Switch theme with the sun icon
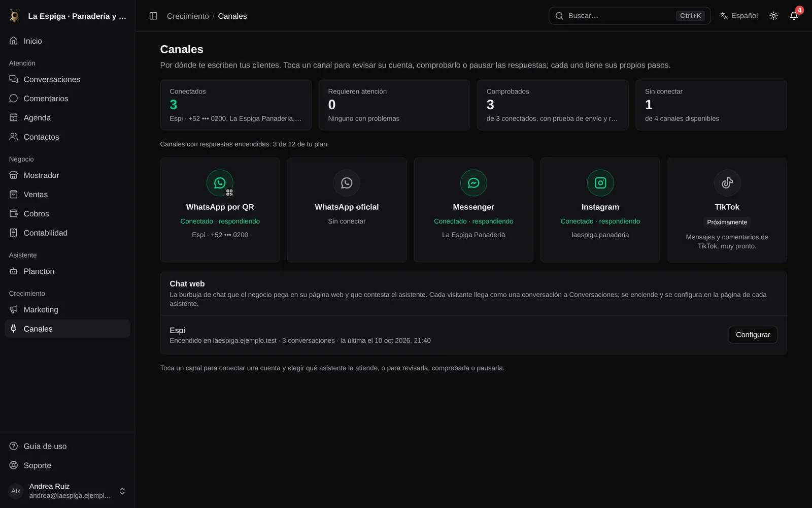This screenshot has height=508, width=812. (773, 16)
